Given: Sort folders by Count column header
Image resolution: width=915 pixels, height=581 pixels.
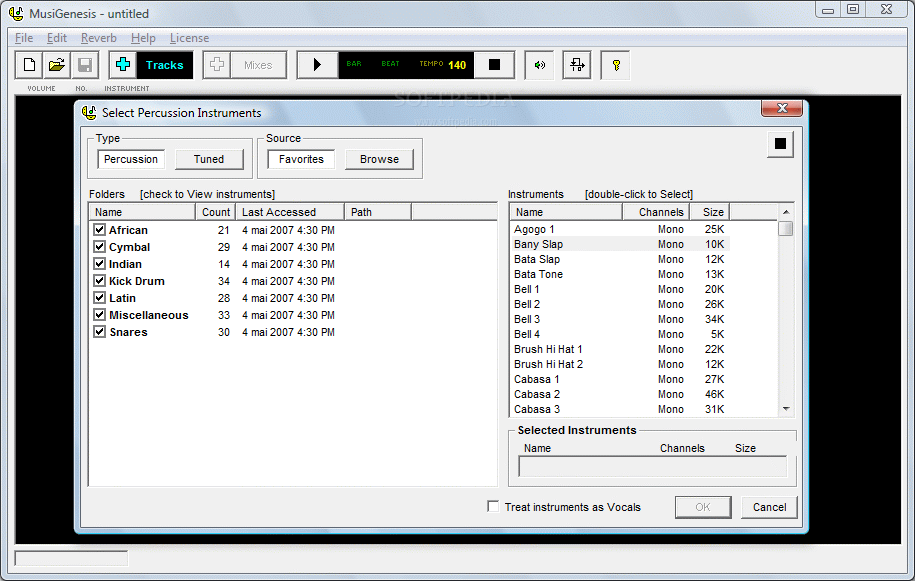Looking at the screenshot, I should coord(215,212).
